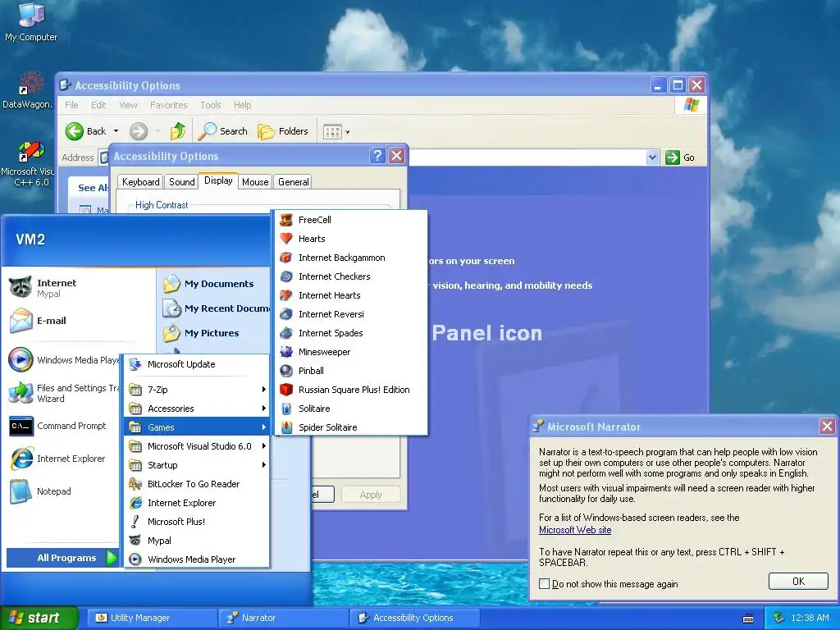Expand Microsoft Visual Studio 6.0 submenu
The image size is (840, 630).
(197, 445)
